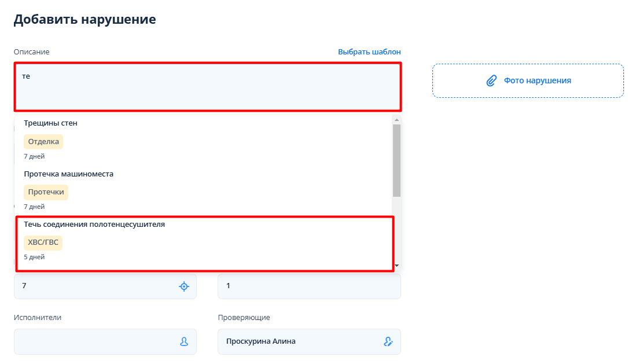Choose Протечка машиноместа from the list
The height and width of the screenshot is (364, 628).
68,174
